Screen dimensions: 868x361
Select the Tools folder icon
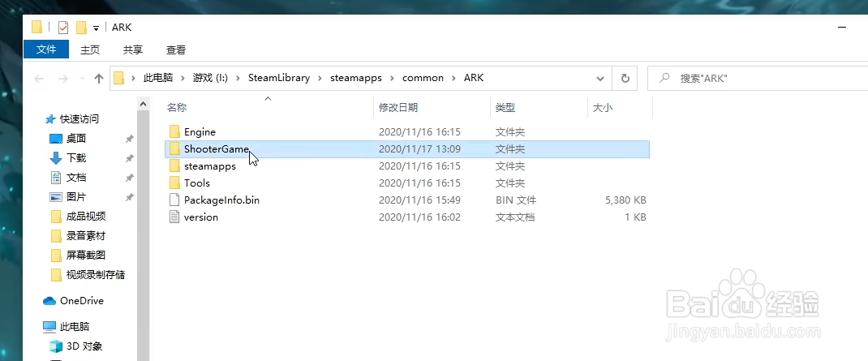[x=174, y=183]
